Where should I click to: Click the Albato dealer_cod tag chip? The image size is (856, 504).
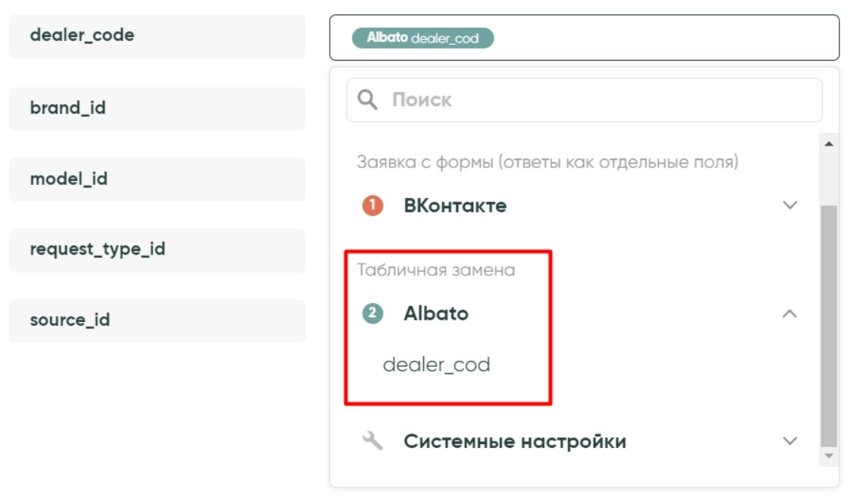pyautogui.click(x=422, y=38)
